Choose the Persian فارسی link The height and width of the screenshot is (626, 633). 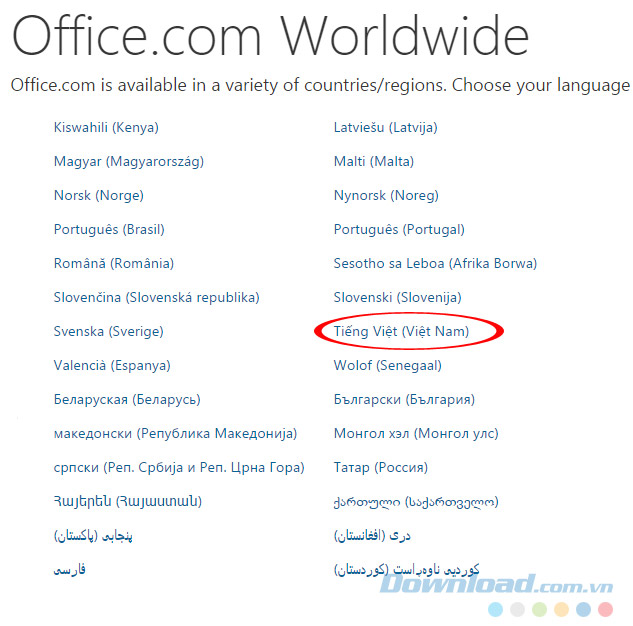[x=69, y=569]
